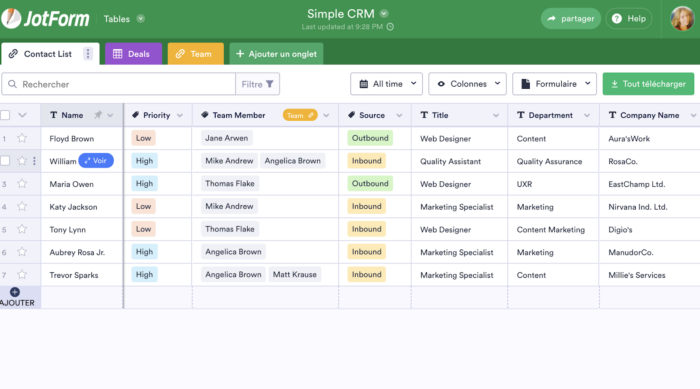The width and height of the screenshot is (700, 389).
Task: Open the Name column header menu
Action: (110, 115)
